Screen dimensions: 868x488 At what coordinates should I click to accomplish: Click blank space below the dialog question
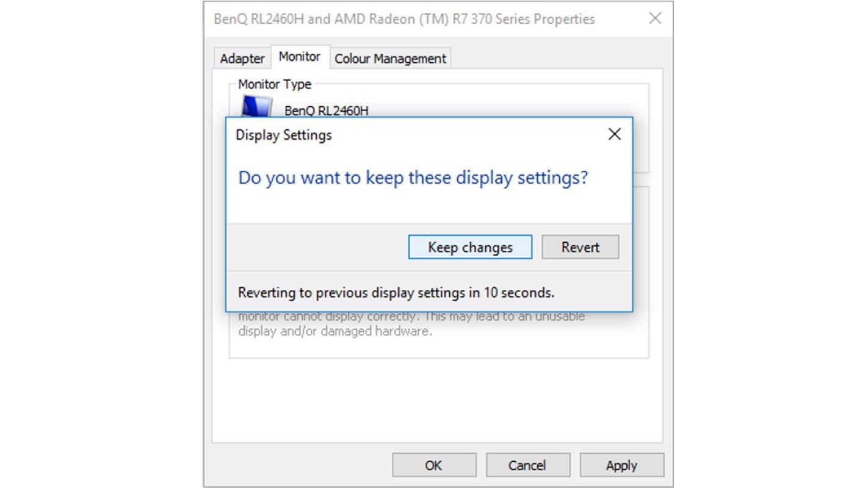pos(429,207)
